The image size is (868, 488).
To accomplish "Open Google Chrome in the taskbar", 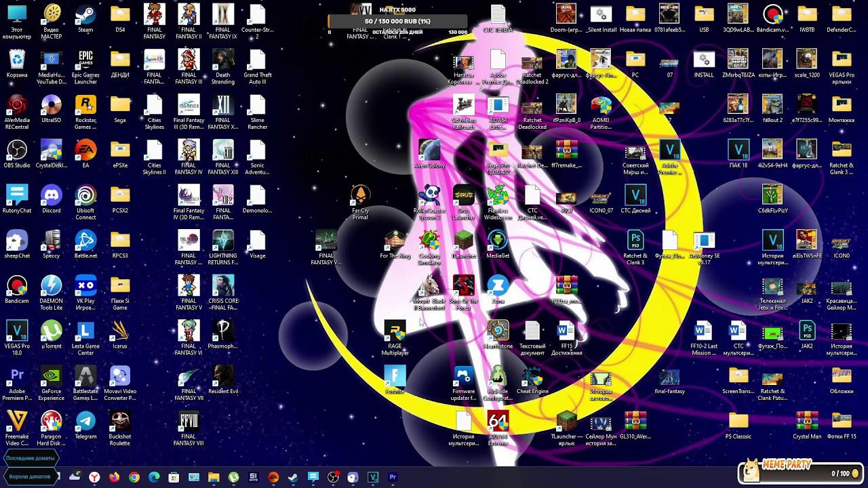I will click(134, 477).
